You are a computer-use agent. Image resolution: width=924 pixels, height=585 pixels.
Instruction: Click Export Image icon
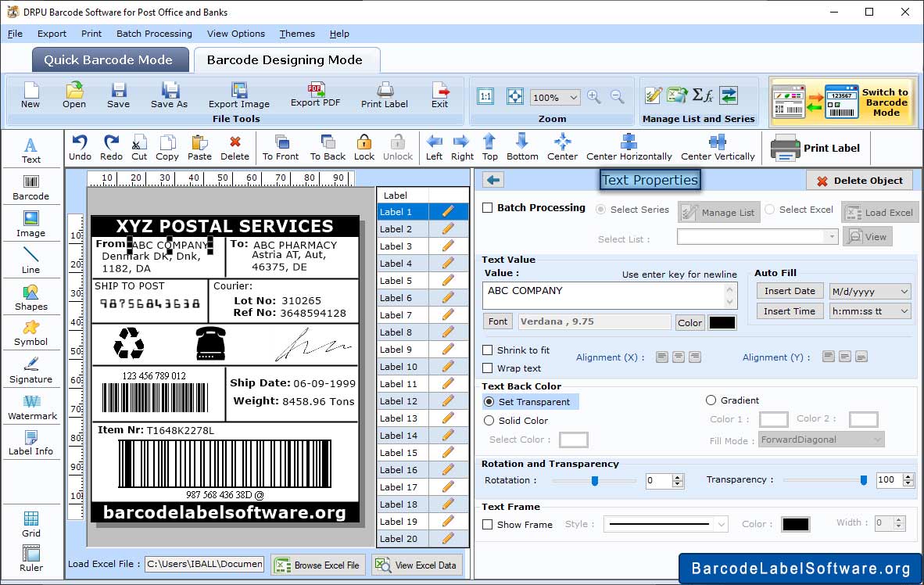(238, 95)
